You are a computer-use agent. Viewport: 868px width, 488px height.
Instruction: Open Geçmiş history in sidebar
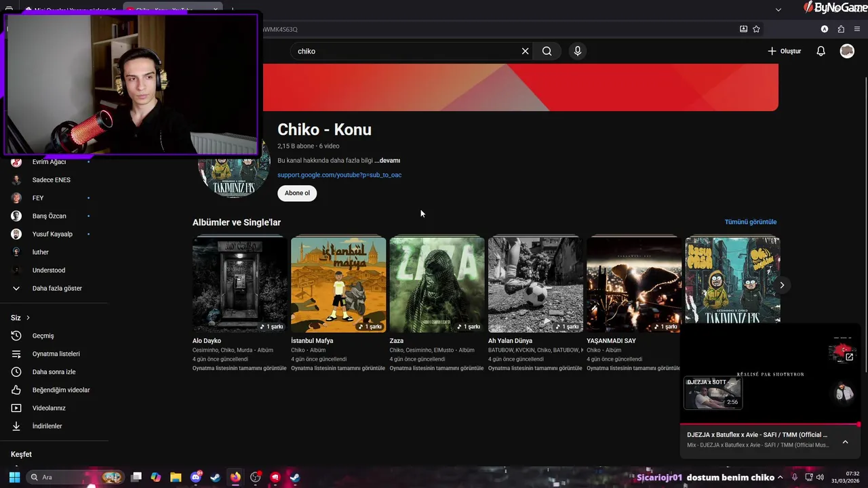(43, 335)
